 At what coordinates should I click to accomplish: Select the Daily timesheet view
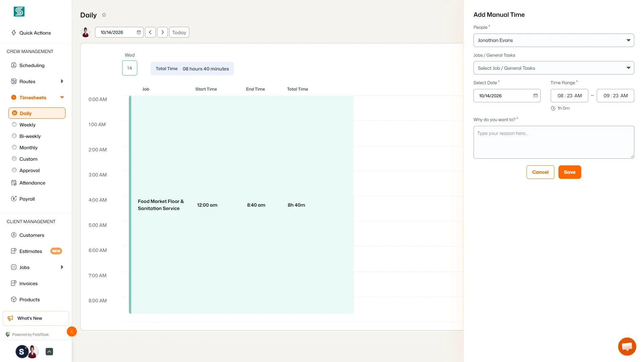[x=37, y=113]
